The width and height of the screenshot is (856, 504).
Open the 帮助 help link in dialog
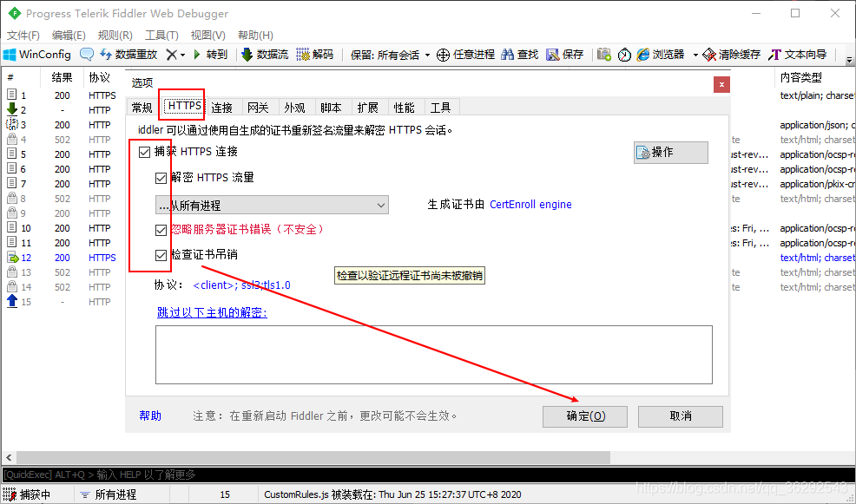click(150, 416)
